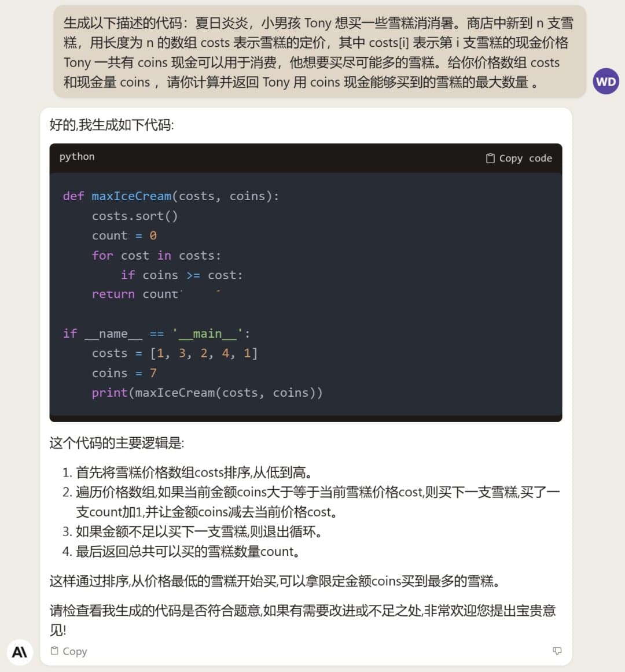Viewport: 625px width, 672px height.
Task: Click the '好的,我生成如下代码' intro text
Action: coord(112,124)
